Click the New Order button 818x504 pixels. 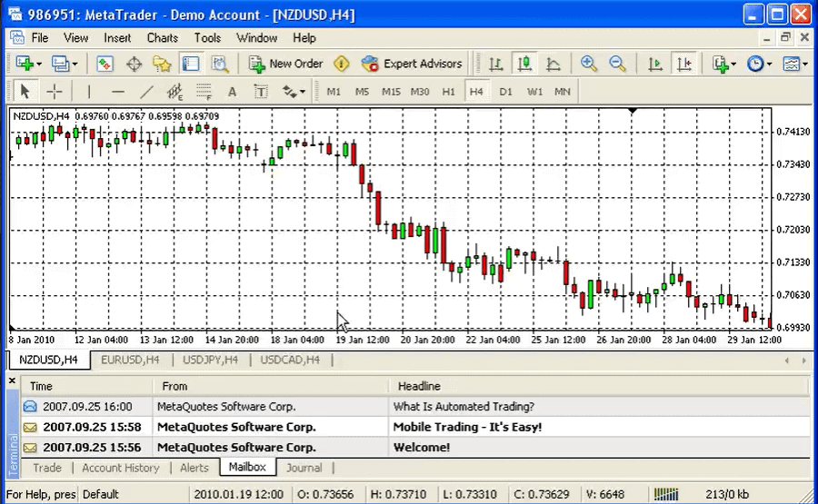tap(286, 64)
